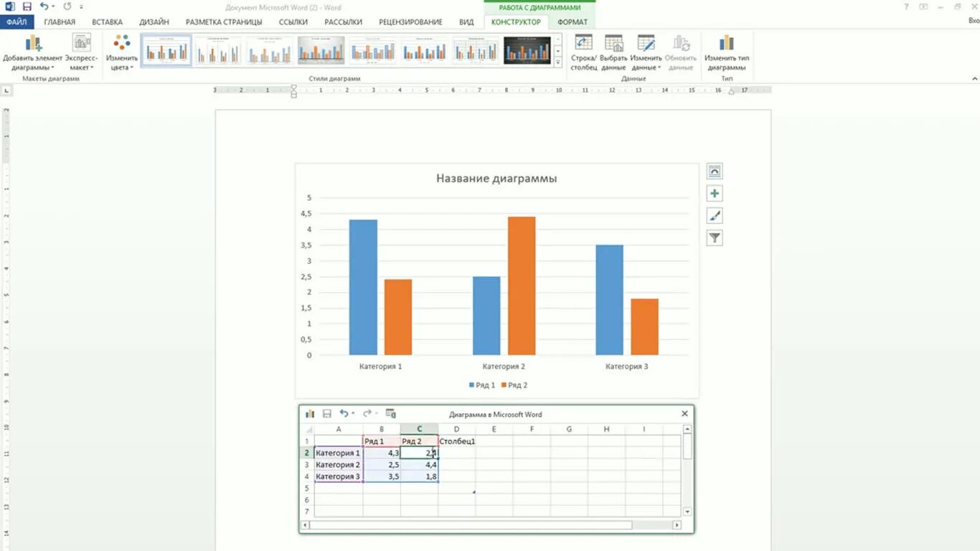The width and height of the screenshot is (980, 551).
Task: Open the Chart Filters funnel button
Action: [715, 238]
